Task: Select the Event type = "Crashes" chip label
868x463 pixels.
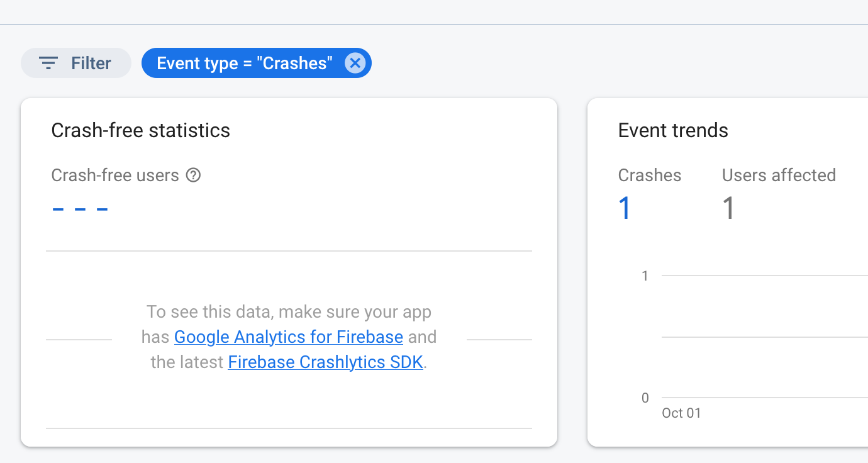Action: coord(244,63)
